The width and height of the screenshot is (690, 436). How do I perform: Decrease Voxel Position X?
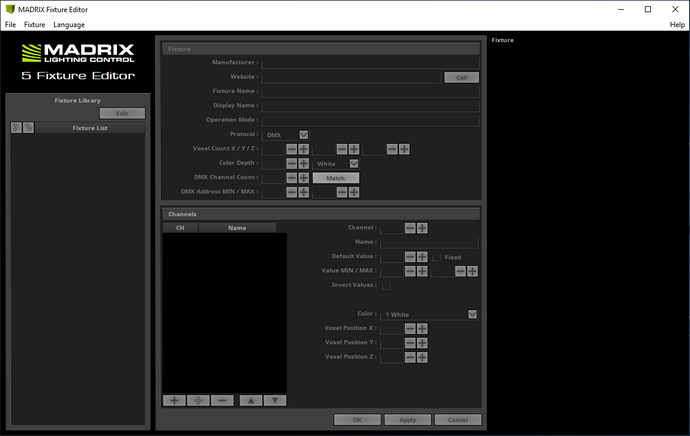pos(410,329)
